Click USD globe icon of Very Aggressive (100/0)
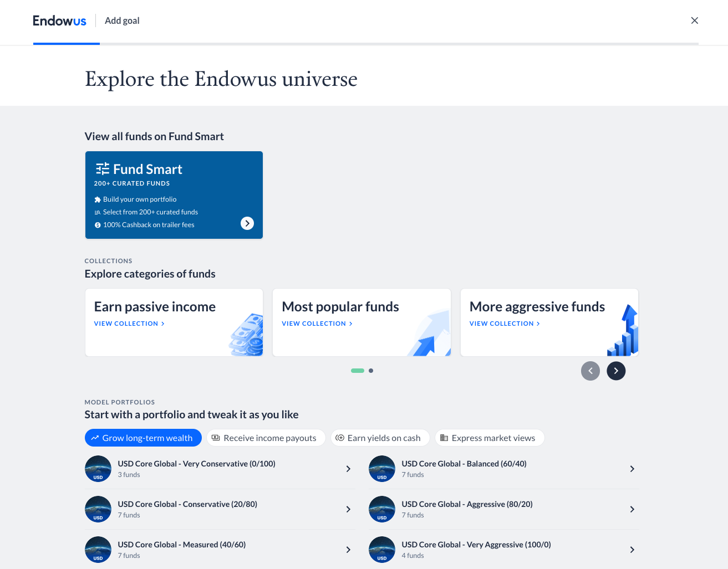 (x=382, y=550)
